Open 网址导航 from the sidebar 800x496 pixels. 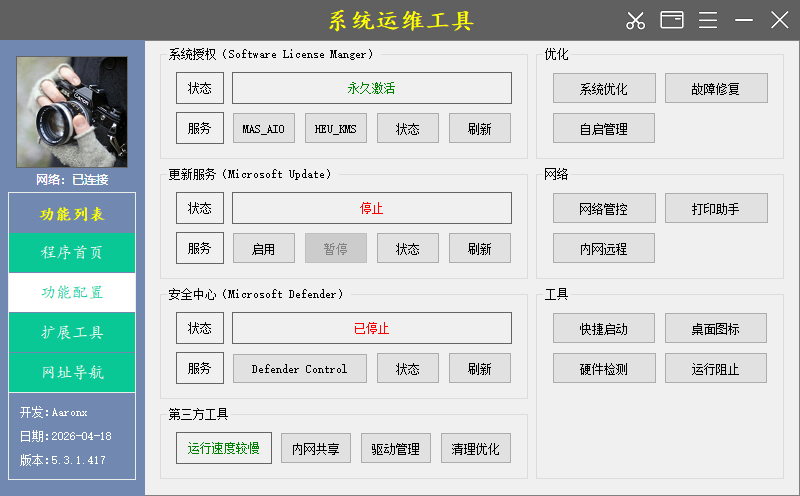(72, 372)
